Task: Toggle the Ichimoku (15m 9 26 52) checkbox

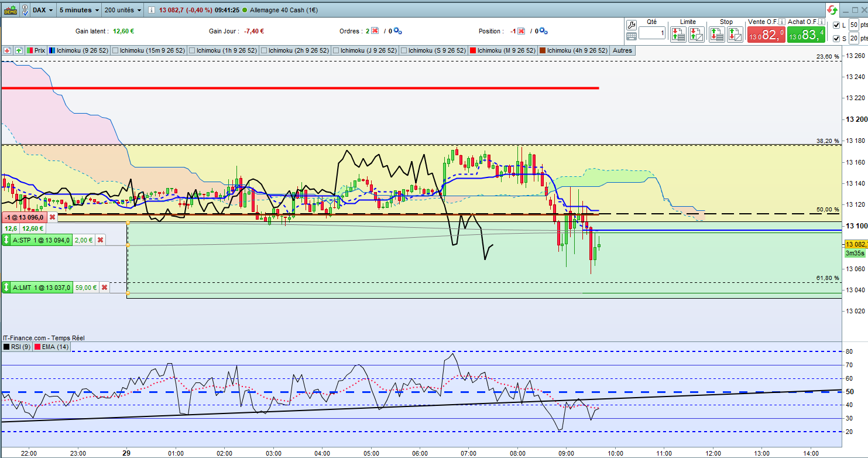Action: [x=115, y=51]
